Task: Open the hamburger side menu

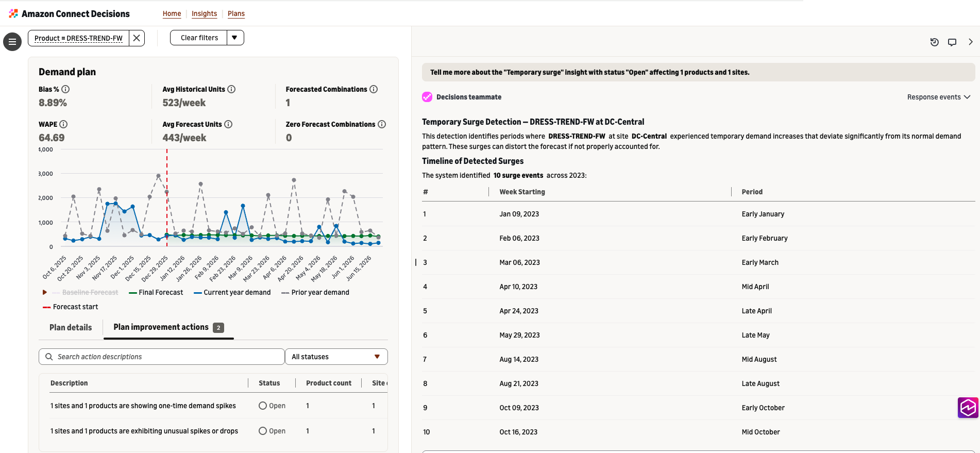Action: pyautogui.click(x=12, y=42)
